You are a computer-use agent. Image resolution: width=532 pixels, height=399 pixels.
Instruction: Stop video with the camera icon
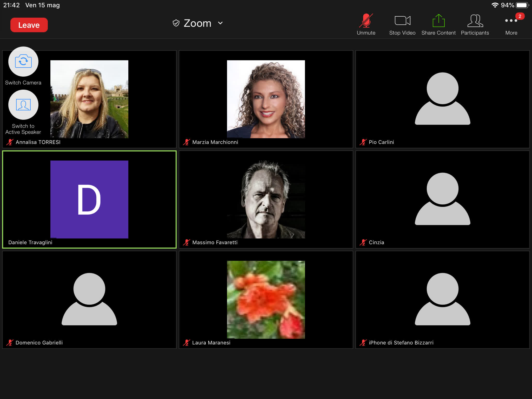402,25
